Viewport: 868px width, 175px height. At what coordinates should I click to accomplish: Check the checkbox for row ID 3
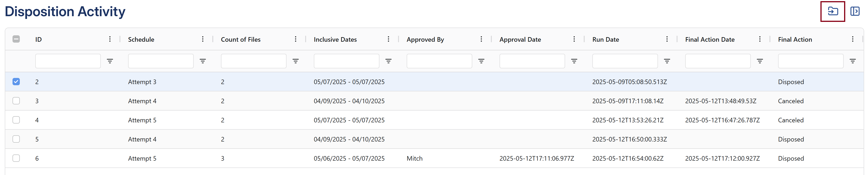pos(16,101)
